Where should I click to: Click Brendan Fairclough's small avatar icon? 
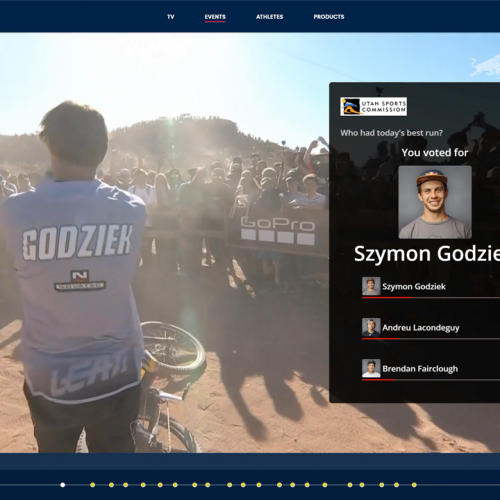pyautogui.click(x=371, y=368)
